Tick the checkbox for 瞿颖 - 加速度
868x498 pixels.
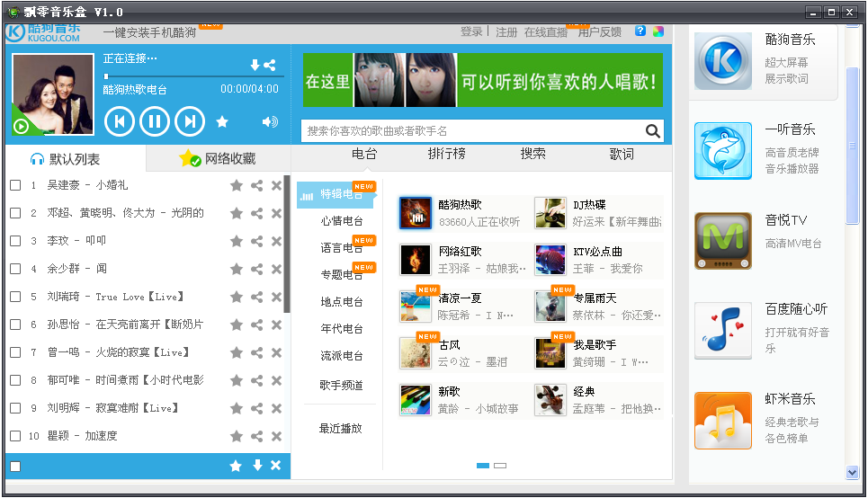[x=15, y=436]
